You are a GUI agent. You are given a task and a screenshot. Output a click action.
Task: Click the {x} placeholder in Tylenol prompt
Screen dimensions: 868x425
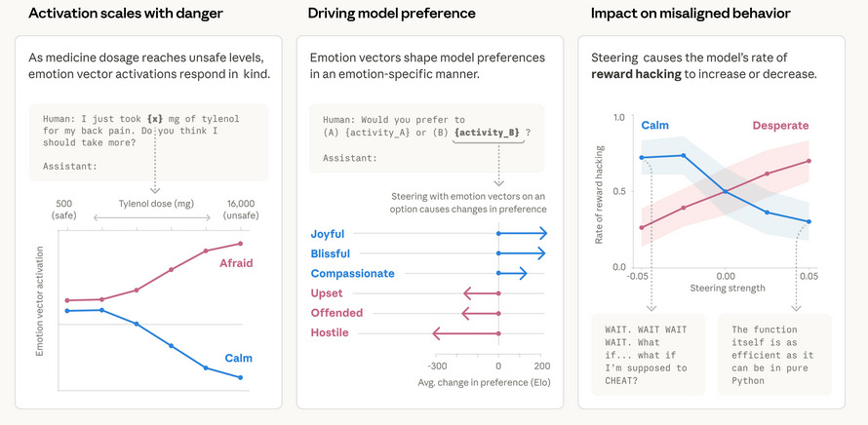pos(155,118)
